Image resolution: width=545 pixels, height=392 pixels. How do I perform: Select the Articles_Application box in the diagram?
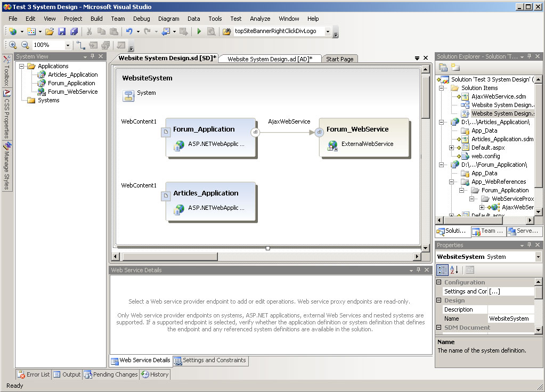tap(210, 201)
